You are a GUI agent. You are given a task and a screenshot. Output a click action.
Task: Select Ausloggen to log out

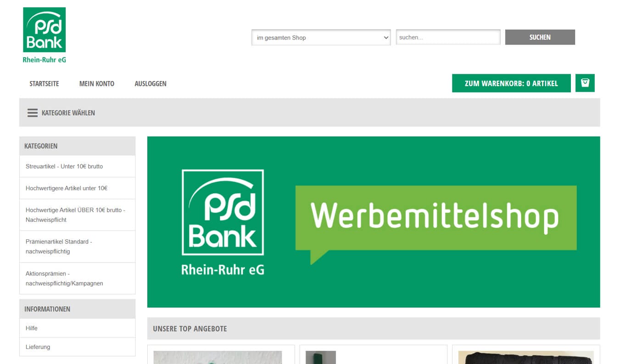(151, 83)
